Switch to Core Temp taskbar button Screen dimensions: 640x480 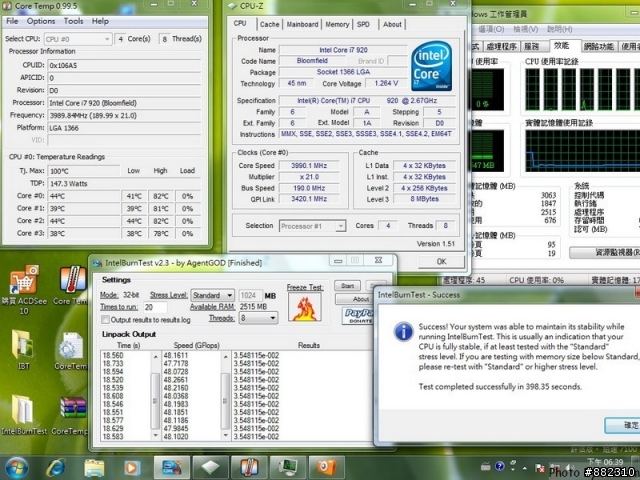(x=249, y=467)
